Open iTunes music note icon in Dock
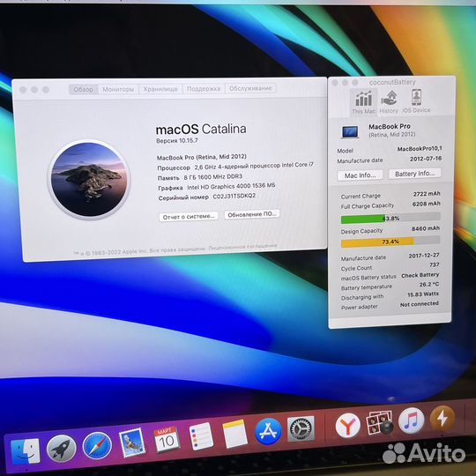 click(411, 420)
